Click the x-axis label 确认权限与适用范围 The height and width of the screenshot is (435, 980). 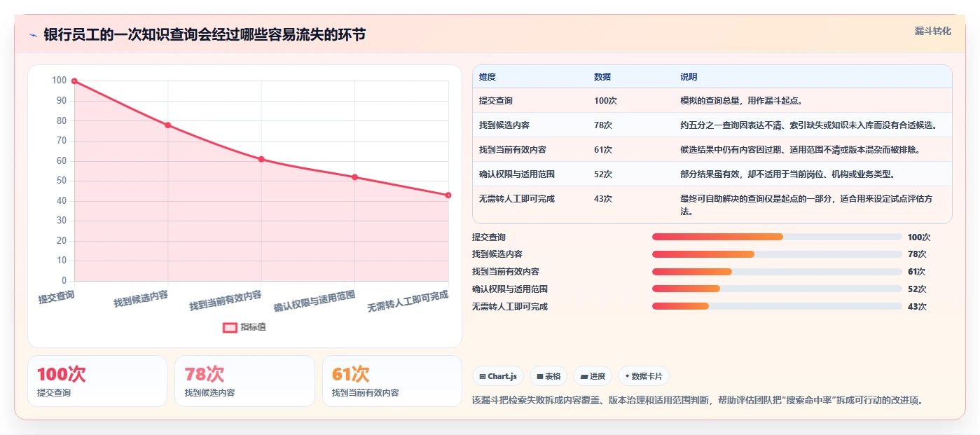tap(315, 300)
